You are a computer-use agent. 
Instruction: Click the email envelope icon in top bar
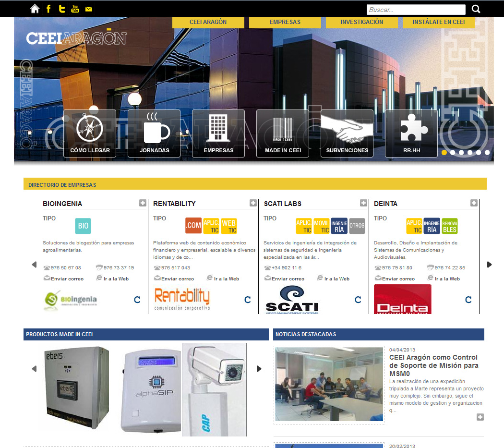tap(89, 9)
